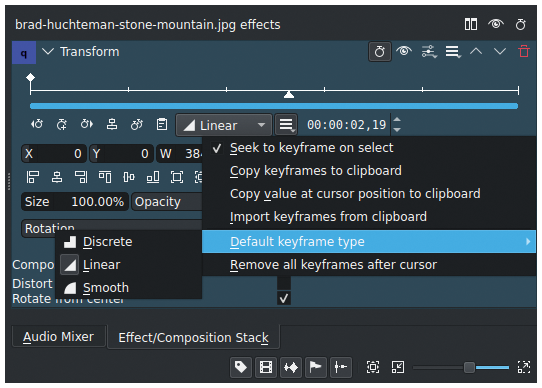Click the keyframe timeline cursor triangle
Screen dimensions: 542x388
[289, 94]
